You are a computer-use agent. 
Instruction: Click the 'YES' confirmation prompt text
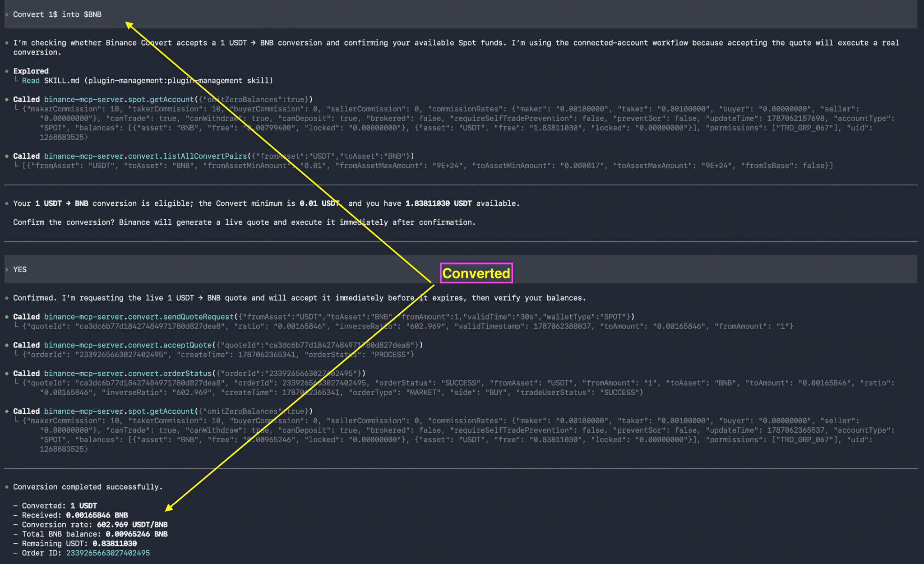(20, 269)
